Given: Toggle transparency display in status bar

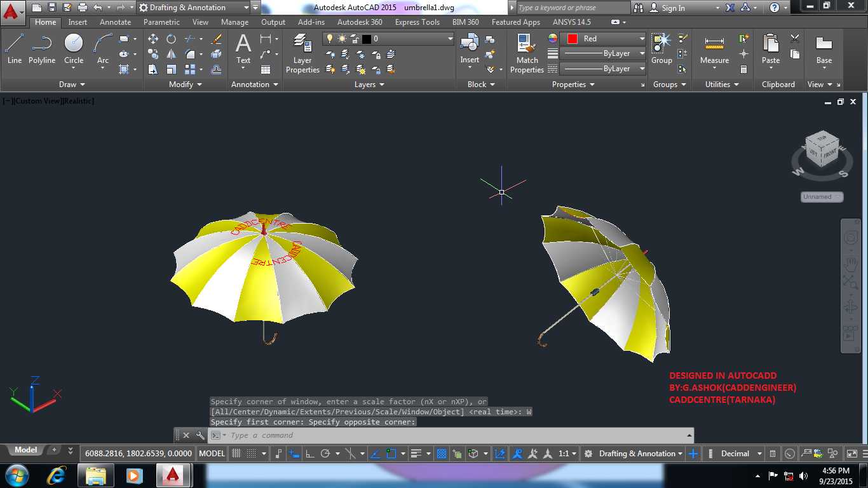Looking at the screenshot, I should coord(442,454).
